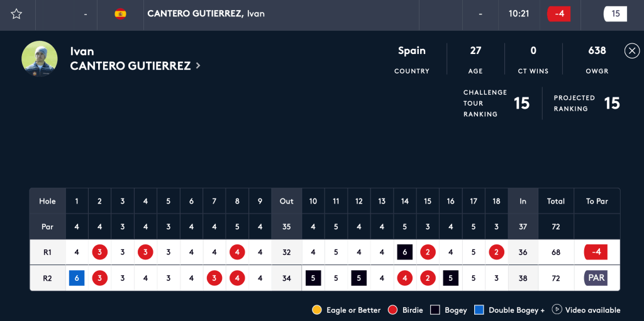Screen dimensions: 644x321
Task: Click the Bogey legend square
Action: [x=435, y=310]
